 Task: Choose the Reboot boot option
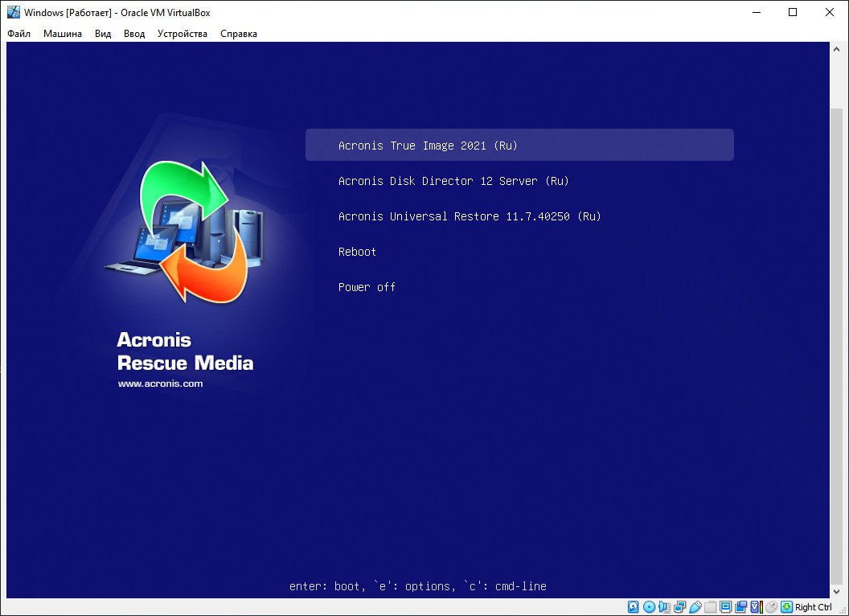pos(357,252)
